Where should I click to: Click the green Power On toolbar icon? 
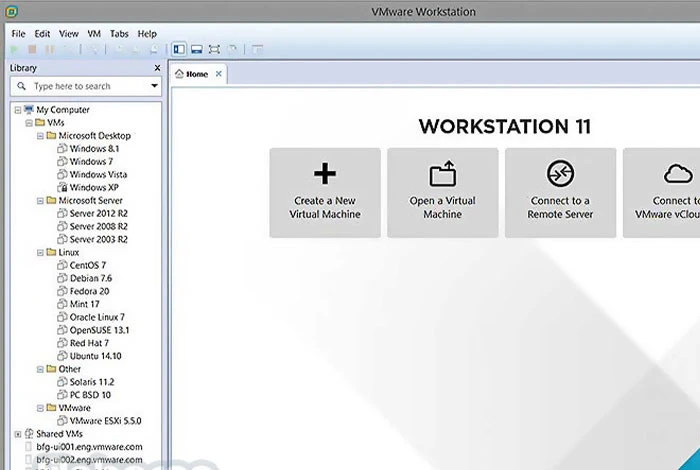pyautogui.click(x=14, y=49)
